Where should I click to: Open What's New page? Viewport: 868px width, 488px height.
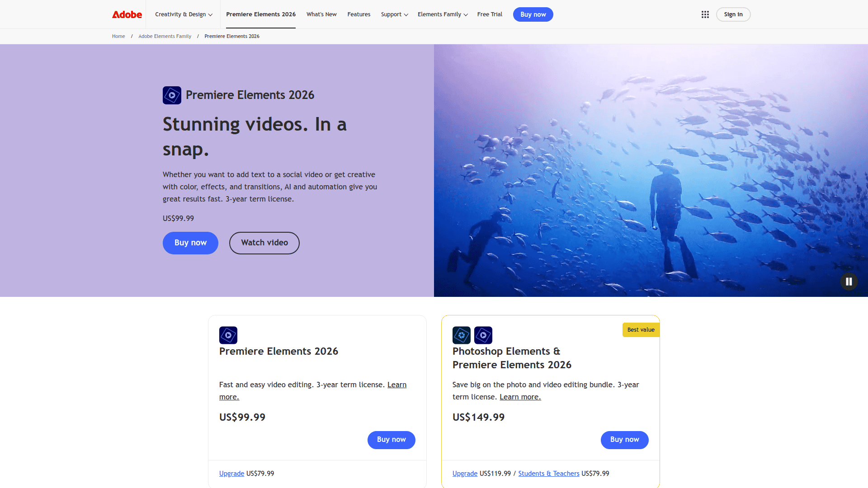point(321,14)
